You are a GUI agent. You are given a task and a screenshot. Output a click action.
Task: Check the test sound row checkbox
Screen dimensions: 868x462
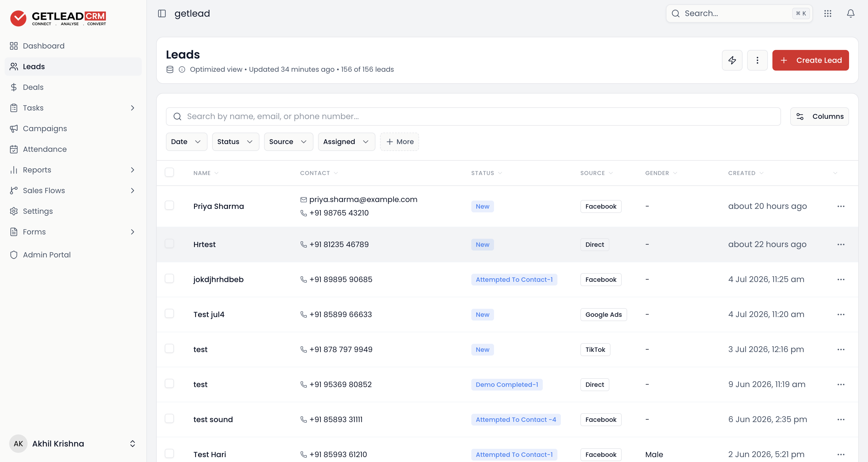(169, 419)
